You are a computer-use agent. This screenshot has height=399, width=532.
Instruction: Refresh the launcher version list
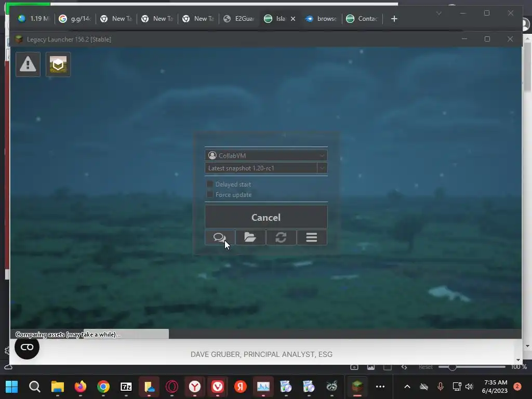[x=281, y=237]
